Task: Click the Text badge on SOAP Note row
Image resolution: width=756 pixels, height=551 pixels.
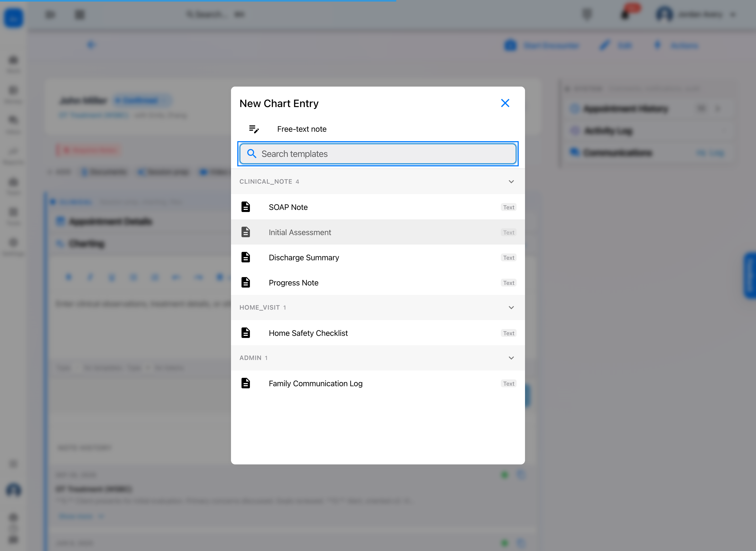Action: point(508,208)
